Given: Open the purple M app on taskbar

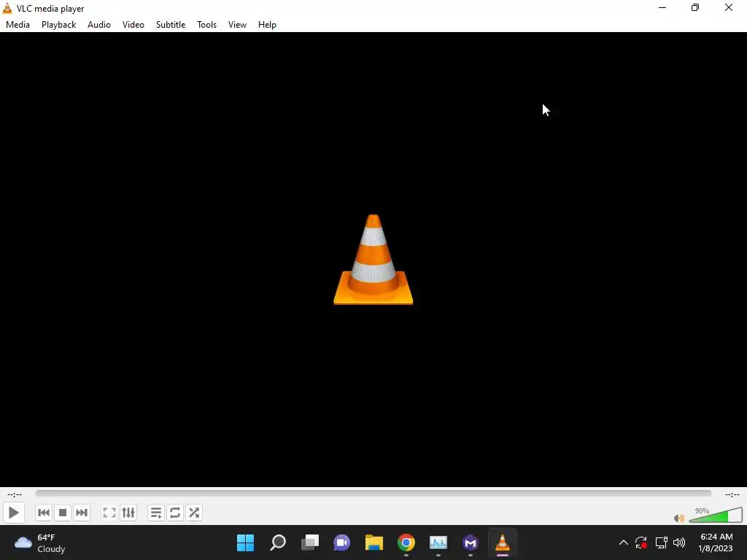Looking at the screenshot, I should (x=471, y=542).
